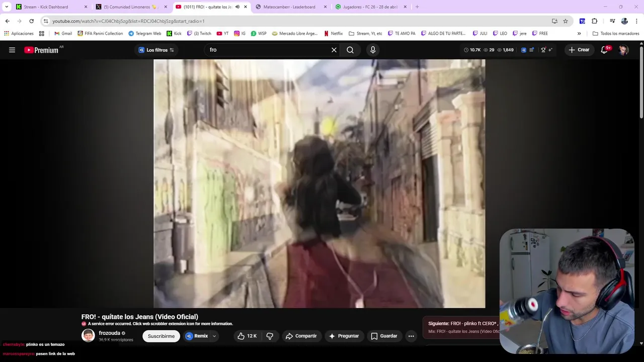Open Todos los marcadores folder
This screenshot has width=644, height=362.
616,34
